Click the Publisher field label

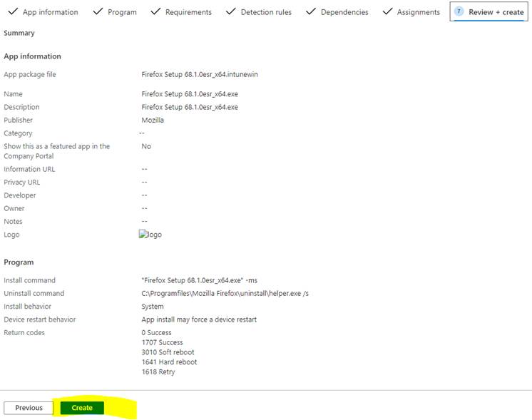(x=19, y=120)
